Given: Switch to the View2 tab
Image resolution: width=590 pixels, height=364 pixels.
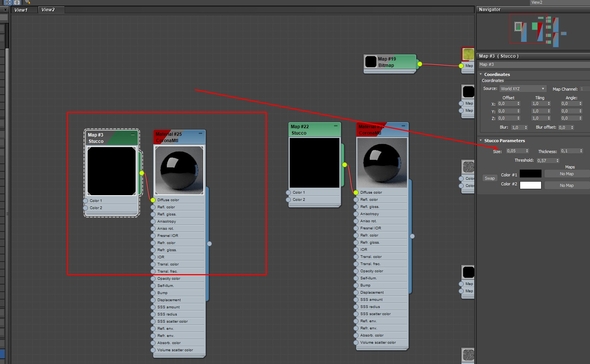Looking at the screenshot, I should [48, 10].
